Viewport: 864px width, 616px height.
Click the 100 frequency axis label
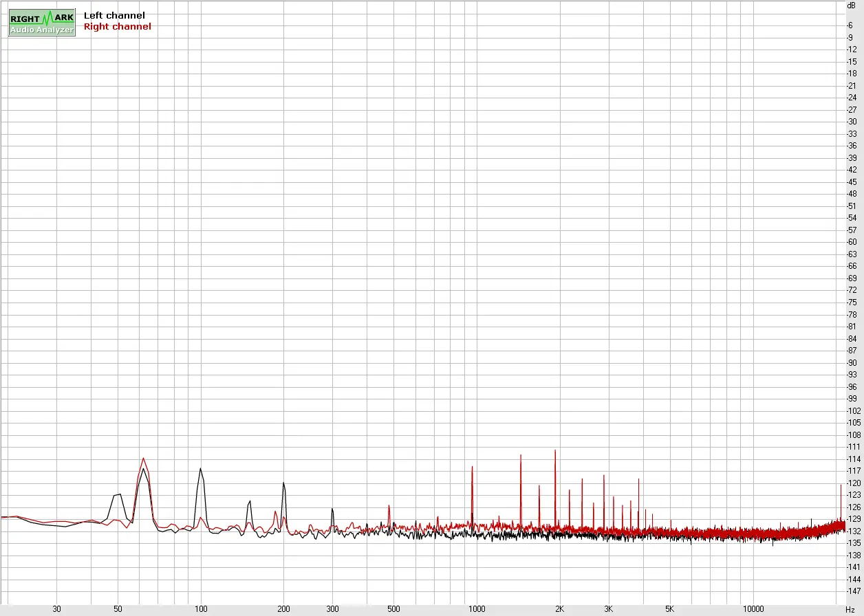coord(201,609)
